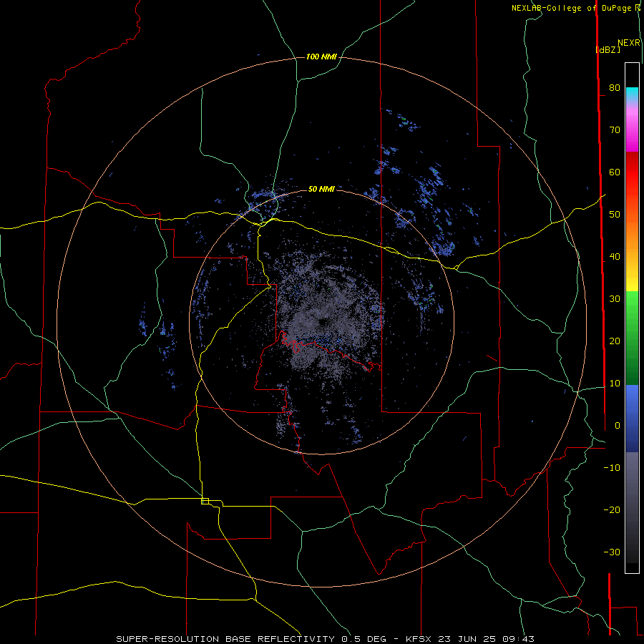
Task: Click the 40 dBZ scale value
Action: pos(615,257)
